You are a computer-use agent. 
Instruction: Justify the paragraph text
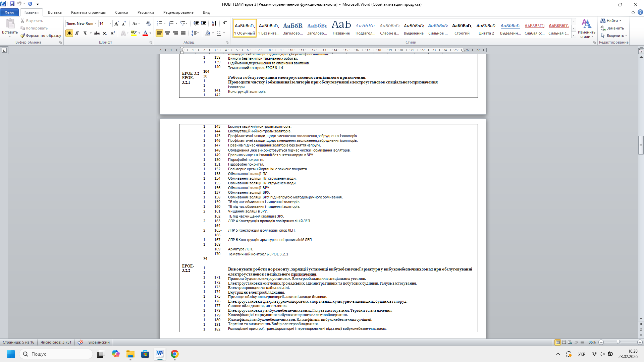click(183, 33)
